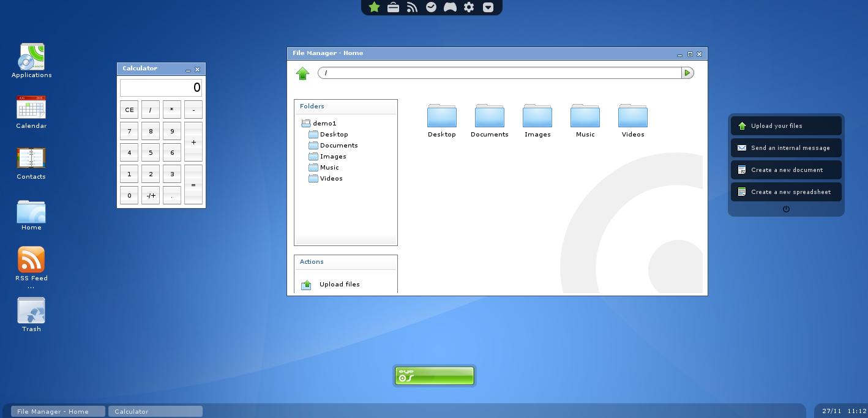Select Music in the Folders tree
The width and height of the screenshot is (868, 418).
[324, 167]
